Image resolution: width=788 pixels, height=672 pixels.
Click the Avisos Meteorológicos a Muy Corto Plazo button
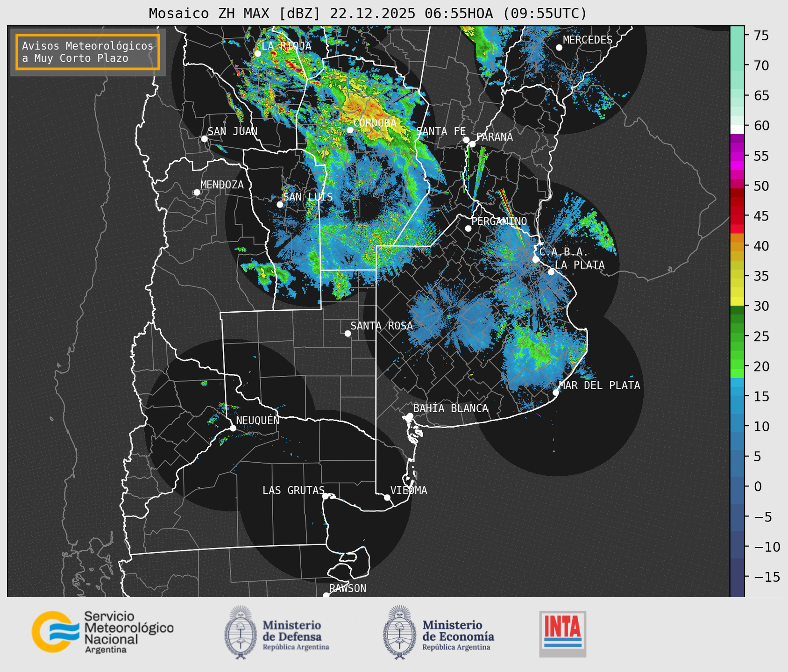pyautogui.click(x=88, y=52)
